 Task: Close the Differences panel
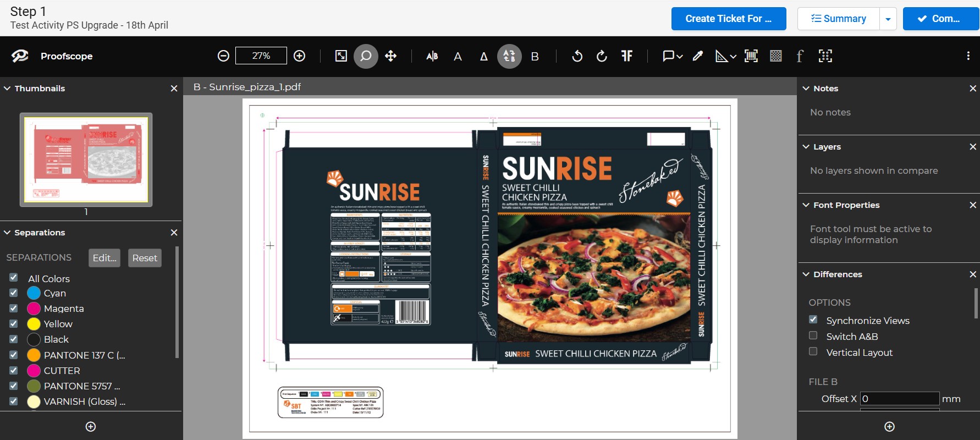[x=972, y=274]
